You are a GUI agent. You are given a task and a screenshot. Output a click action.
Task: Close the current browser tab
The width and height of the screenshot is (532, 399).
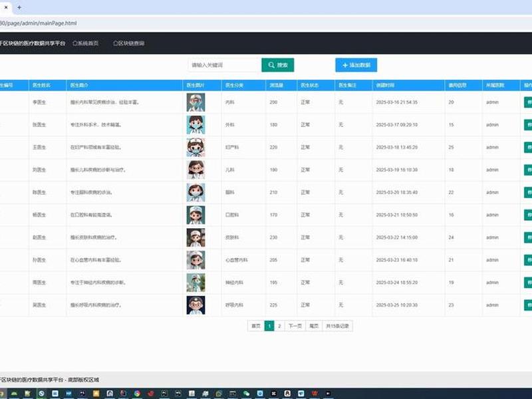point(6,7)
